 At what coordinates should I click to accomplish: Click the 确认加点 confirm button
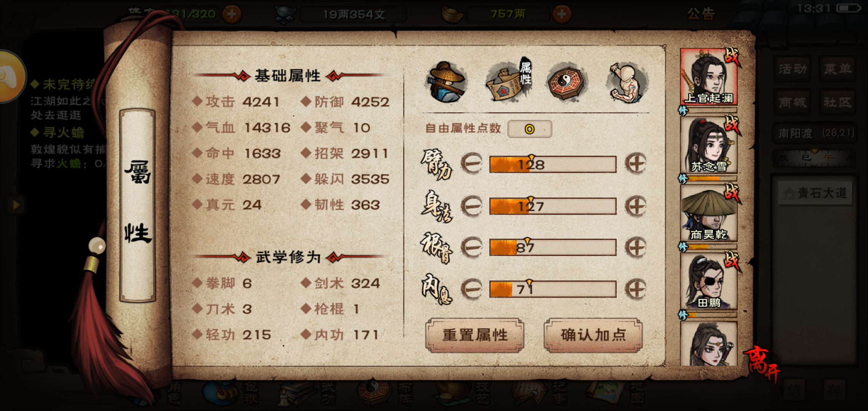click(x=593, y=335)
